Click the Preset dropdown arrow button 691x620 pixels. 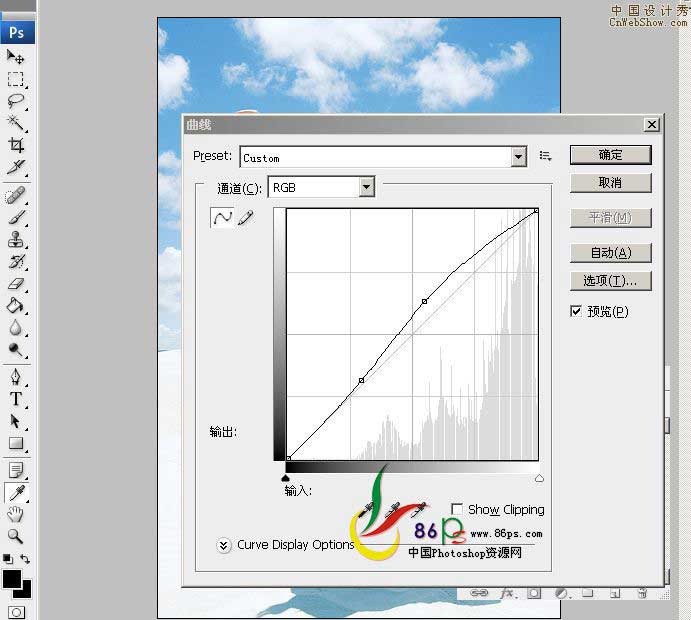tap(519, 157)
